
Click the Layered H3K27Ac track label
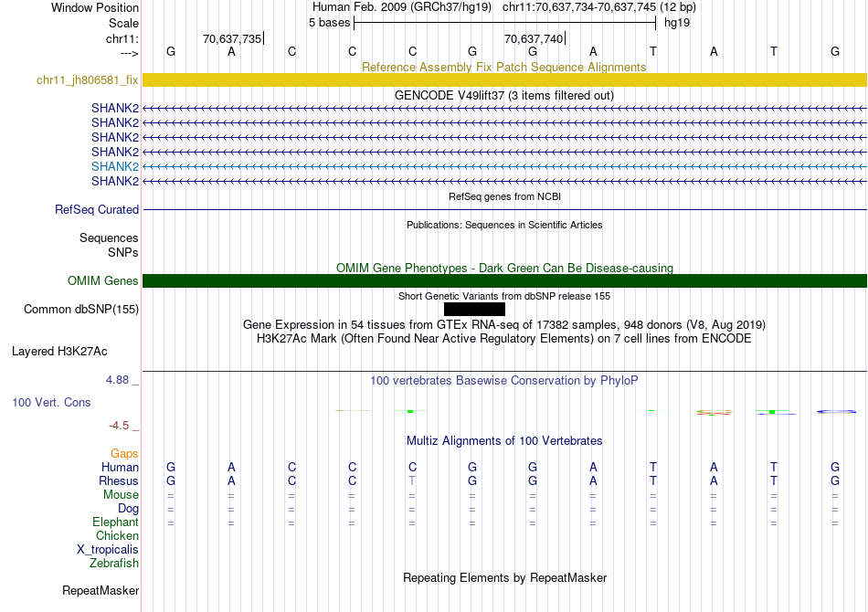pos(59,352)
